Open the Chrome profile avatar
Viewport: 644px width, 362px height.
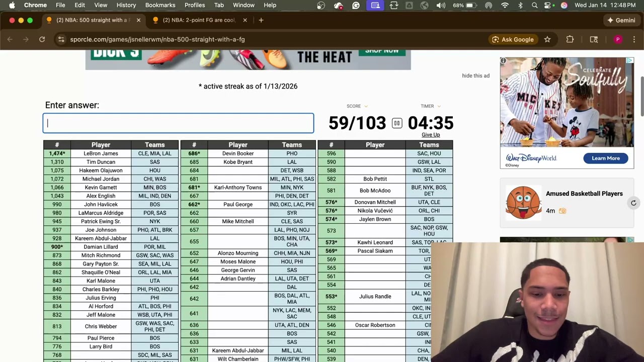coord(618,39)
